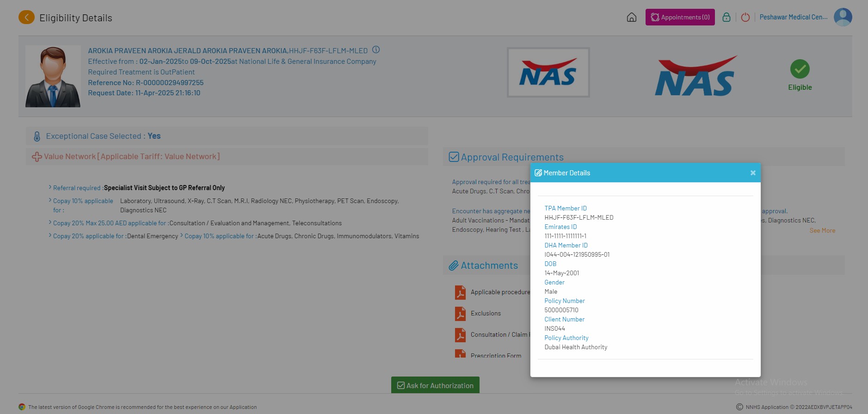
Task: Click the Approval Requirements checkbox icon
Action: pyautogui.click(x=454, y=157)
